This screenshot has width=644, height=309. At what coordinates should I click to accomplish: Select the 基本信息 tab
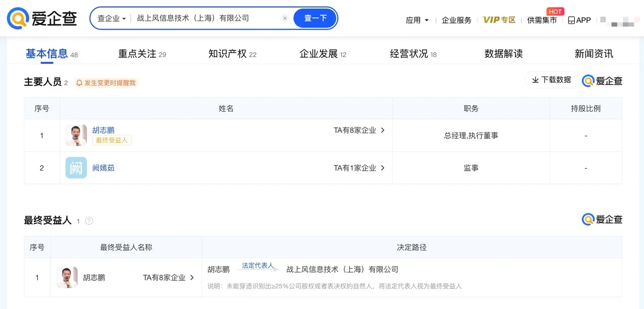pyautogui.click(x=52, y=54)
